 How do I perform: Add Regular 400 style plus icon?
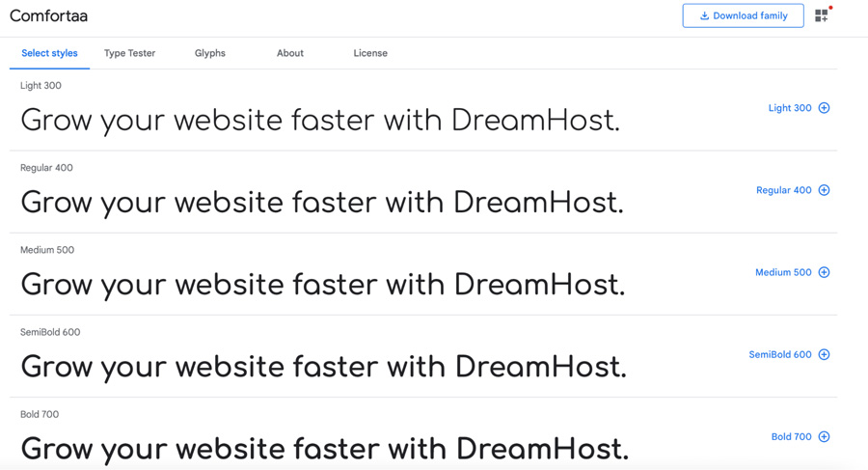(x=825, y=190)
